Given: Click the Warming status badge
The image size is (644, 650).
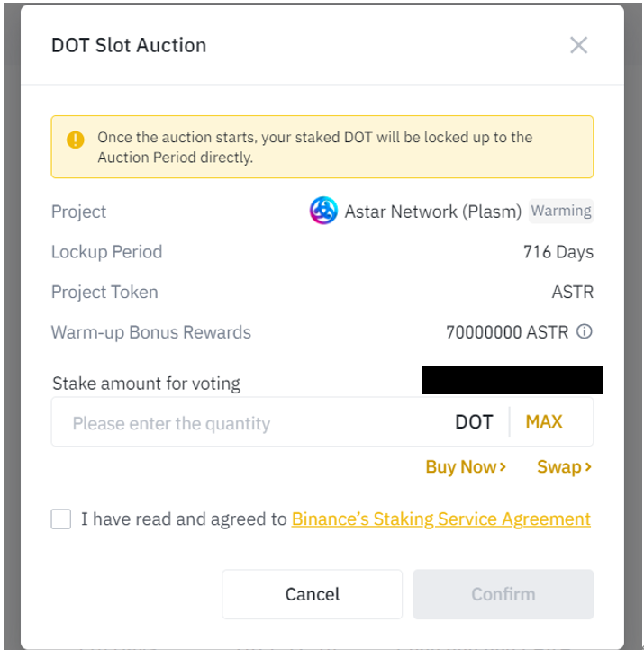Looking at the screenshot, I should click(561, 211).
